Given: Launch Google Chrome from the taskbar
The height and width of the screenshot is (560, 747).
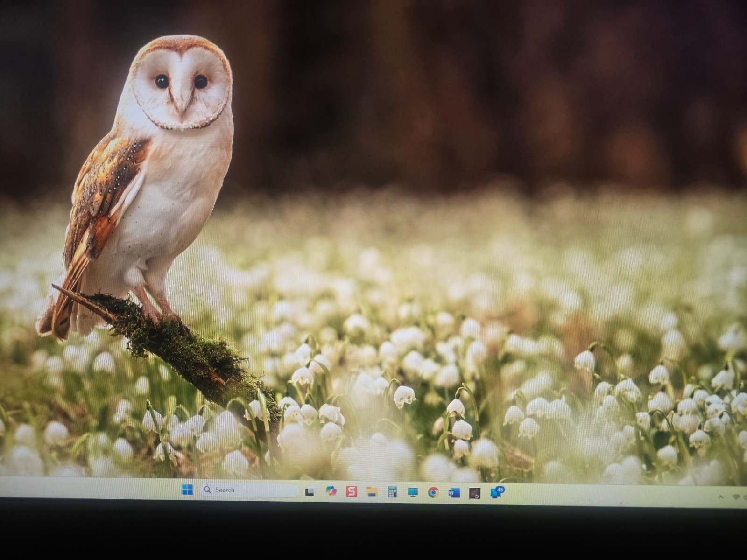Looking at the screenshot, I should point(433,492).
